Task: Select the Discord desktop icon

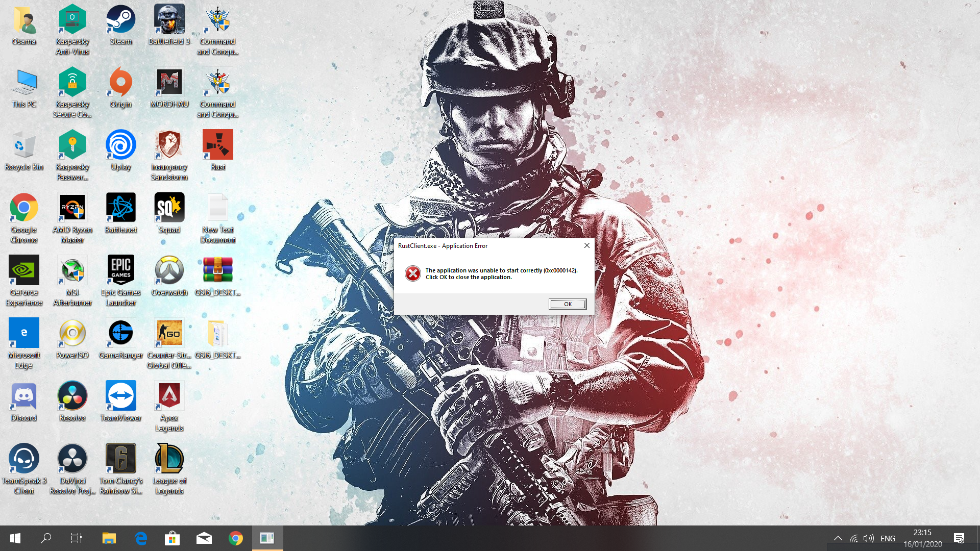Action: pos(24,396)
